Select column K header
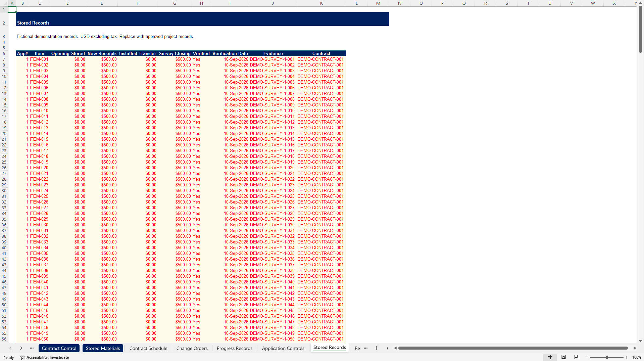 point(321,3)
